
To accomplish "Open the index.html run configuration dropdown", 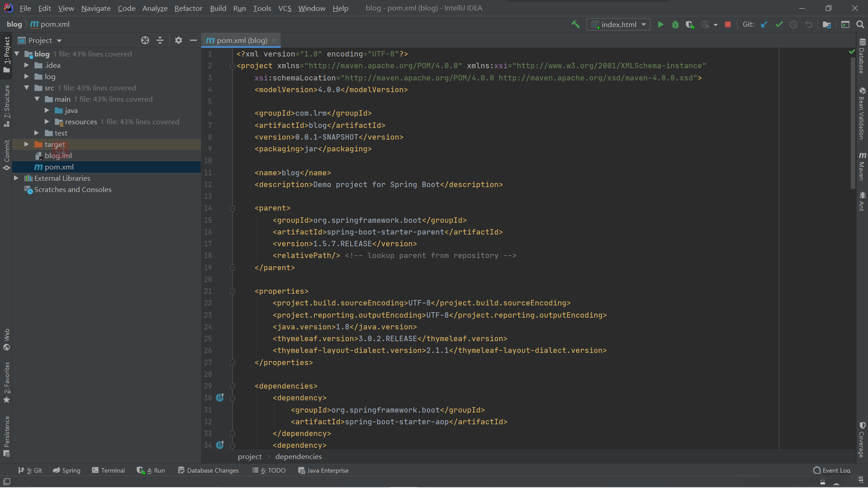I will tap(618, 24).
